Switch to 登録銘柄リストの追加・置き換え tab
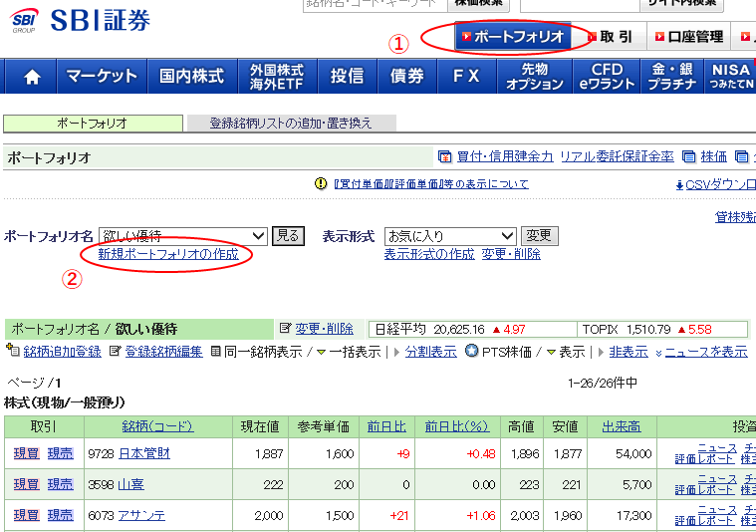756x532 pixels. coord(291,123)
